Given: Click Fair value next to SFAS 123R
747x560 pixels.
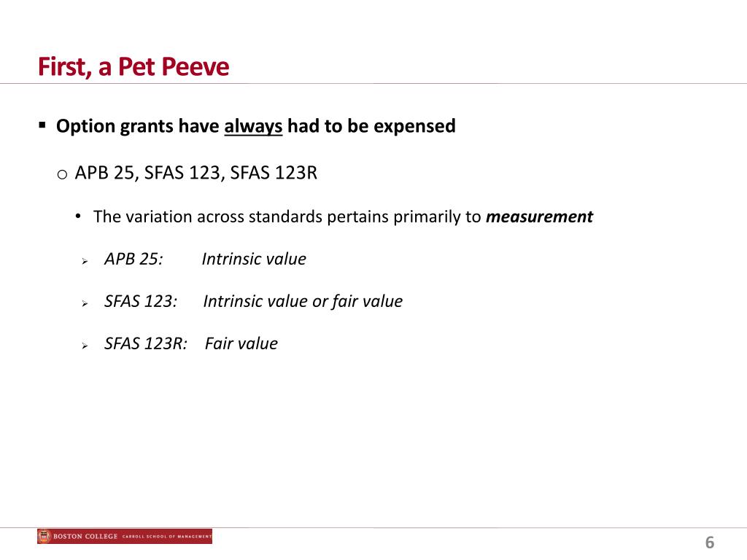Looking at the screenshot, I should [x=241, y=343].
